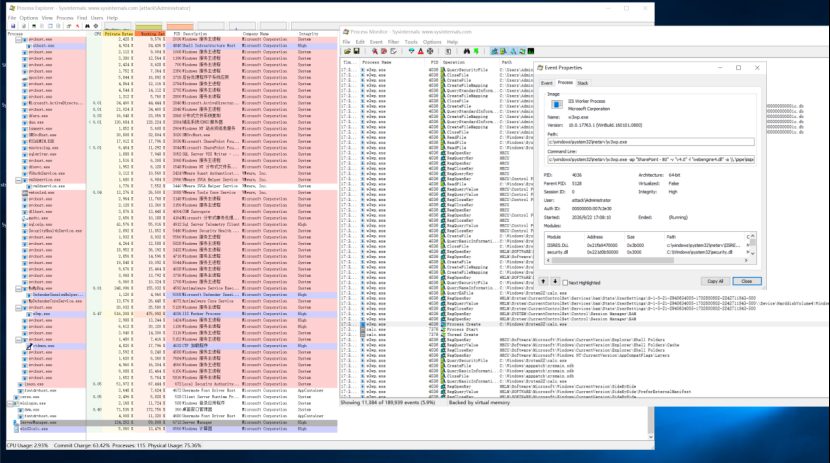This screenshot has width=830, height=463.
Task: Select the Process Create event row
Action: pyautogui.click(x=584, y=324)
